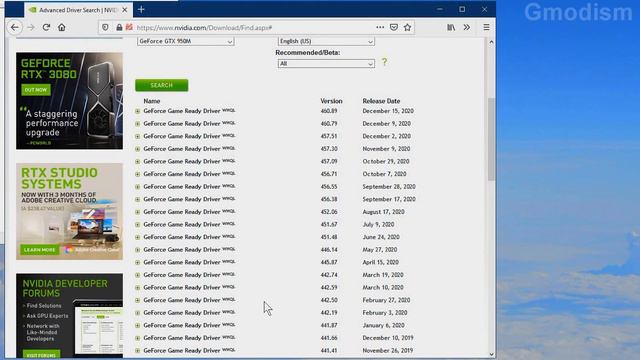Expand driver 451.48 row details
Viewport: 640px width, 360px height.
pyautogui.click(x=138, y=237)
